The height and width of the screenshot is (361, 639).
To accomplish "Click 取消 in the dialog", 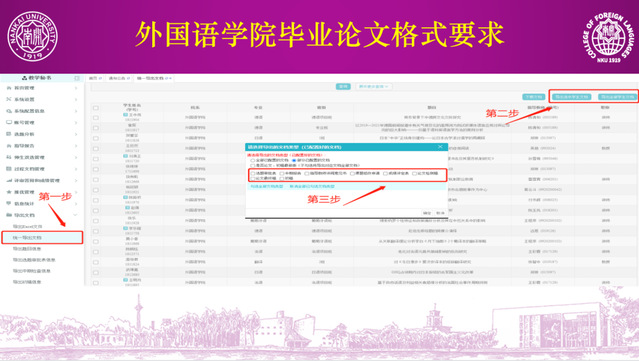I will click(x=440, y=213).
